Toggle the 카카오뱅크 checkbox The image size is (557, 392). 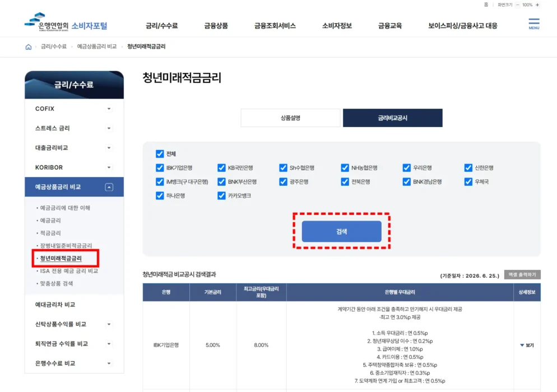[221, 195]
